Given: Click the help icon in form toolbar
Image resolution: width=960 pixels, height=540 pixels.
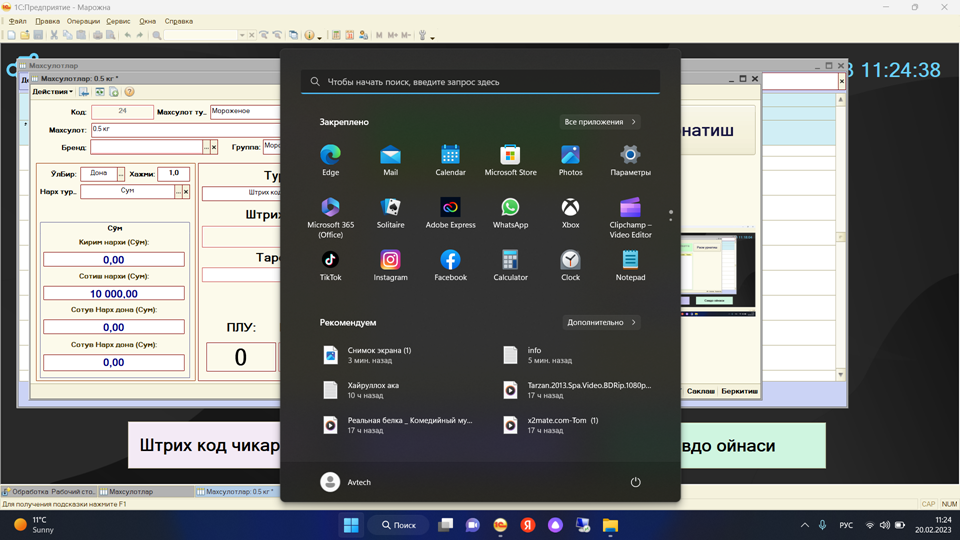Looking at the screenshot, I should tap(129, 92).
